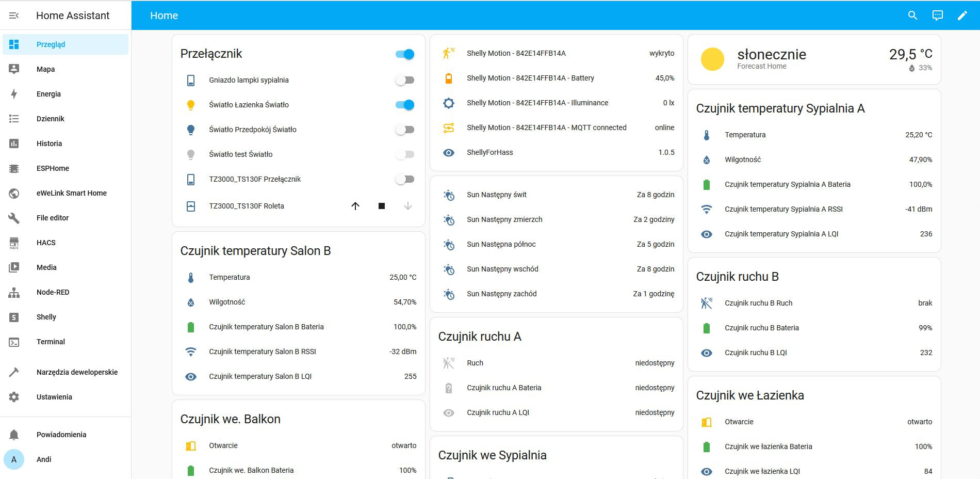Screen dimensions: 980x479
Task: Open the Shelly panel
Action: coord(46,316)
